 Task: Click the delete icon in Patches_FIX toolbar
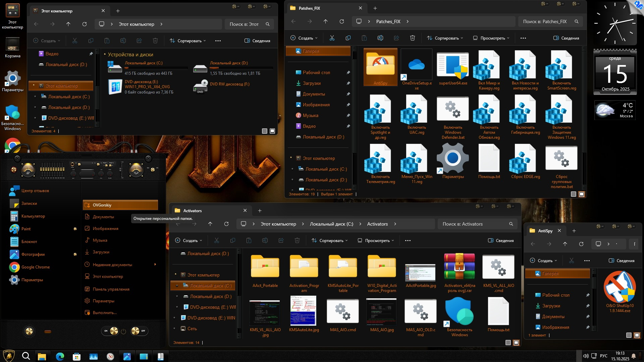[413, 38]
